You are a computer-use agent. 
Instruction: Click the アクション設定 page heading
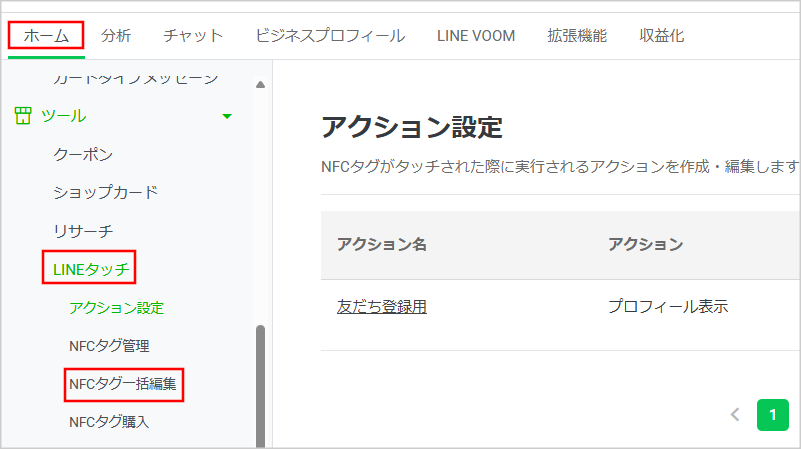[x=412, y=127]
